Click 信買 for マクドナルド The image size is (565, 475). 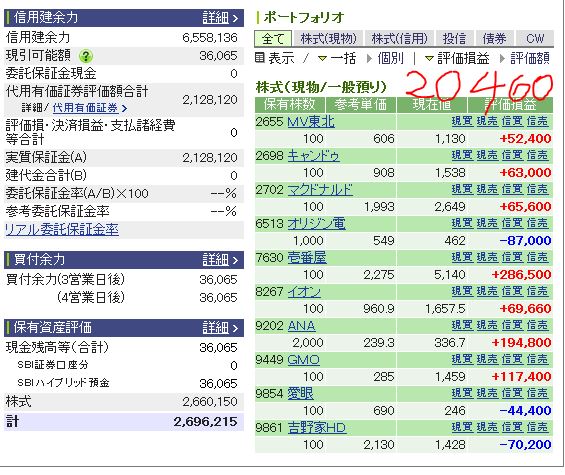tap(512, 189)
